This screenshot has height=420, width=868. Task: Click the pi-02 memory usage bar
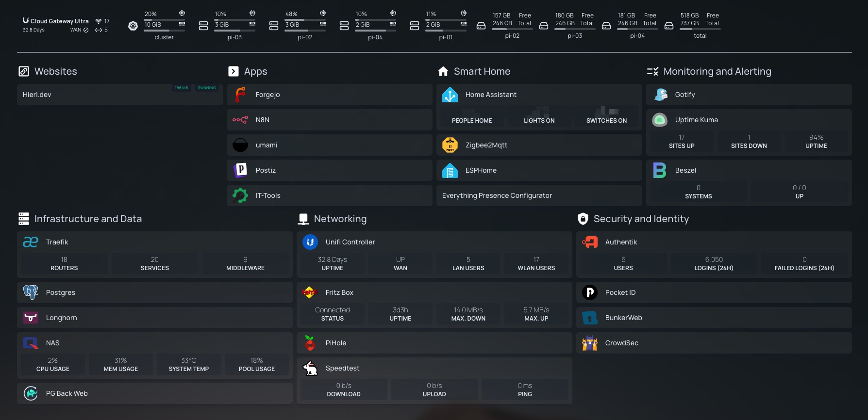(x=305, y=31)
